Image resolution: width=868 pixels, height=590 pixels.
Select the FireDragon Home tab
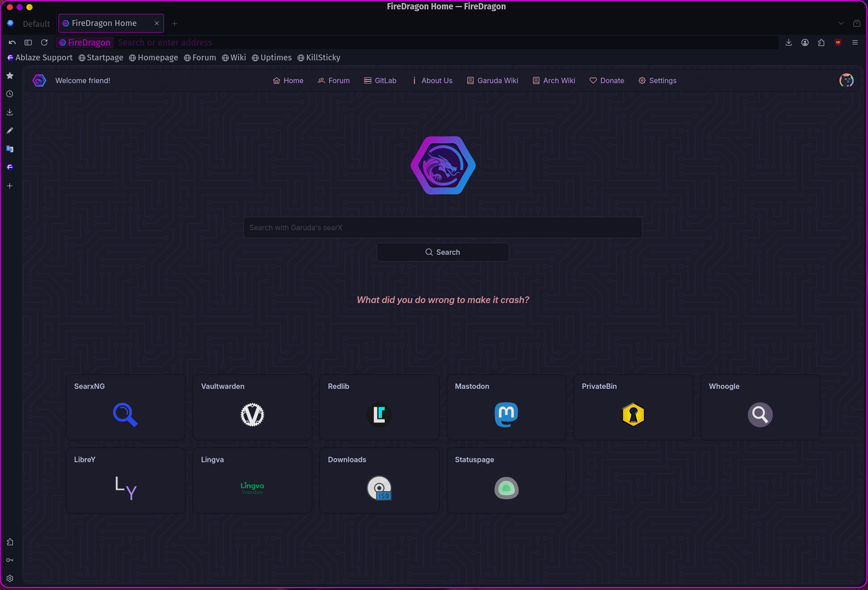coord(104,23)
